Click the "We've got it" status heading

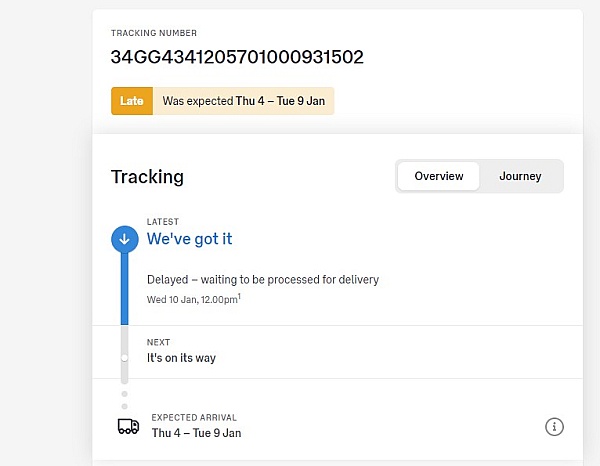(190, 239)
